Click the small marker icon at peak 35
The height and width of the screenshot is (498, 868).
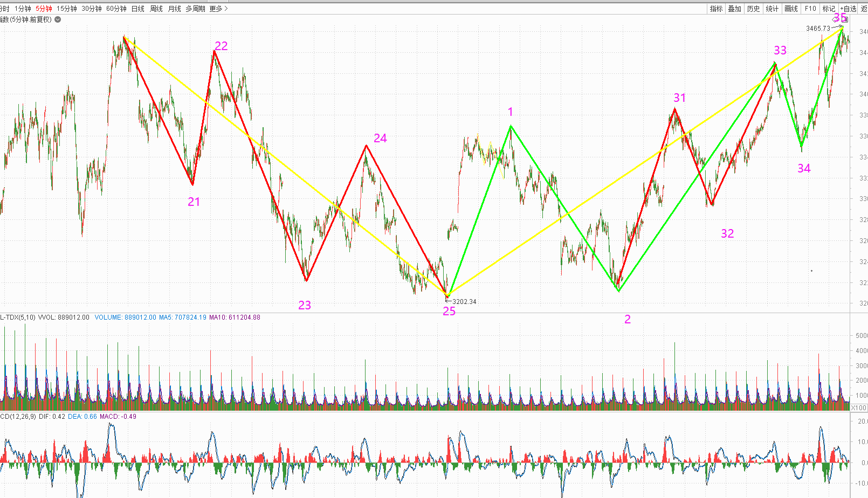tap(845, 20)
